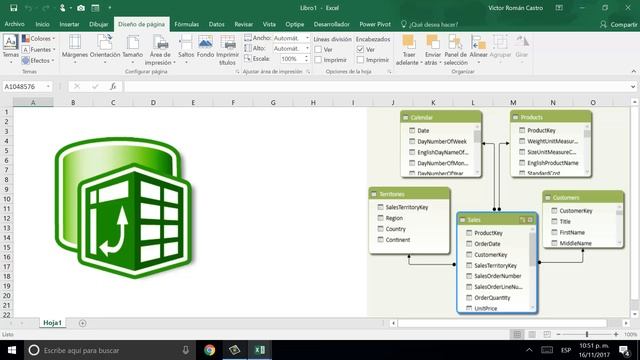Click the Fondo background button

pyautogui.click(x=205, y=47)
